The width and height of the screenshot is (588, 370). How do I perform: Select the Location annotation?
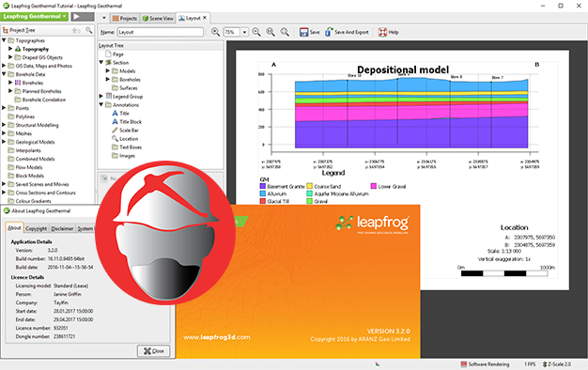129,139
